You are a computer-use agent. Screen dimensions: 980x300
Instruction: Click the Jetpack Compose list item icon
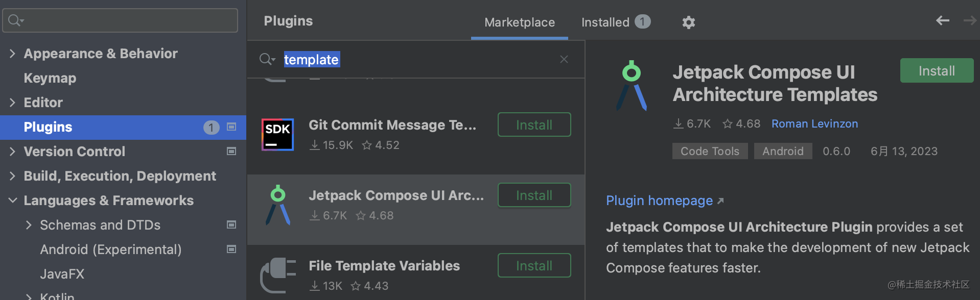278,205
